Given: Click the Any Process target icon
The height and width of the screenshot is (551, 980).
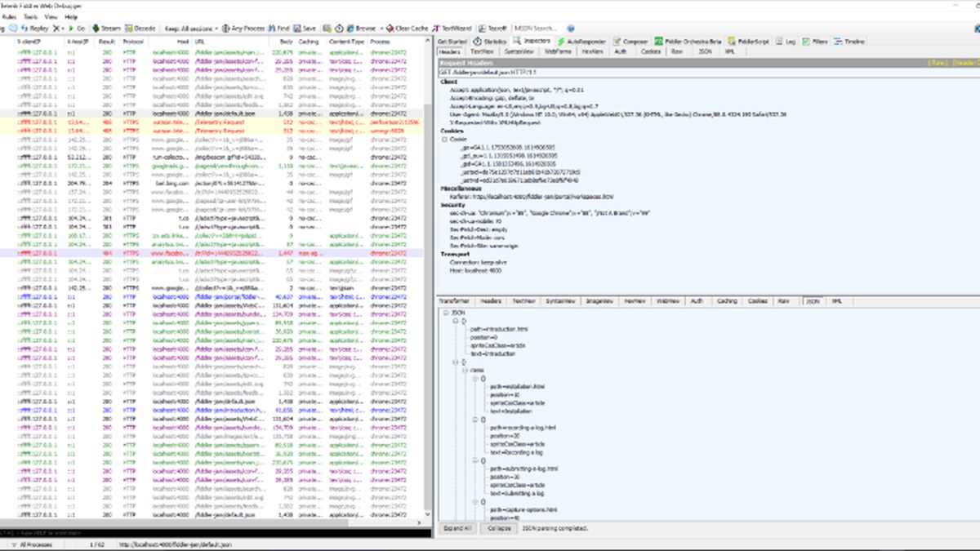Looking at the screenshot, I should tap(225, 28).
